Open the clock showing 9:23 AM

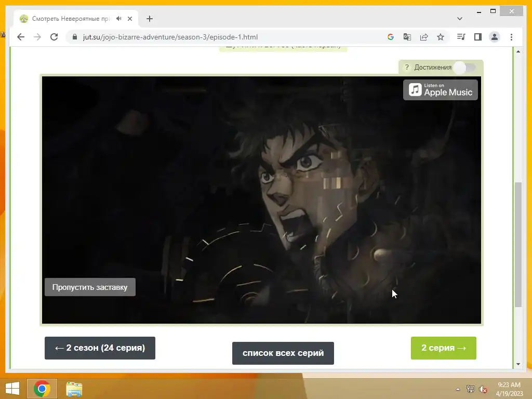point(509,389)
